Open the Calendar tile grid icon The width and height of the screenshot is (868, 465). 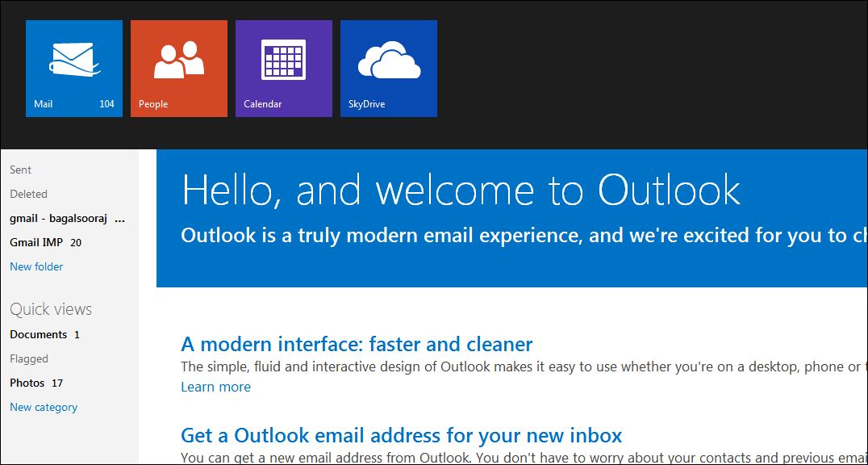point(283,61)
